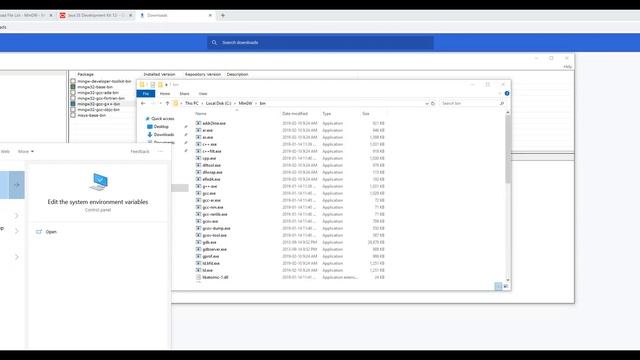Sort files by Size column
The width and height of the screenshot is (640, 360).
[366, 114]
